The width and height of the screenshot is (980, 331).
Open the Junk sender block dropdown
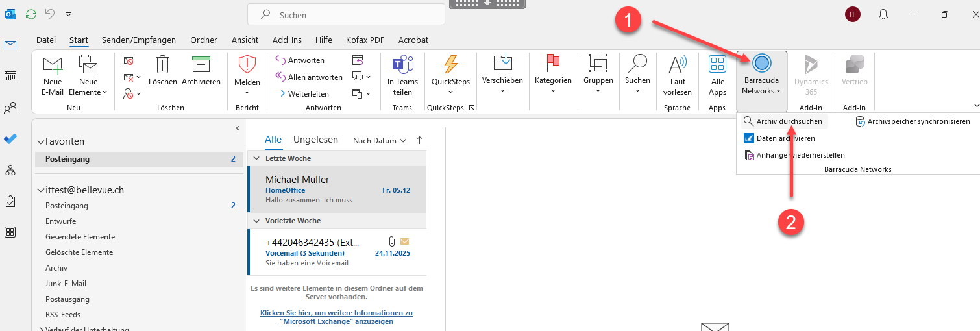(132, 94)
